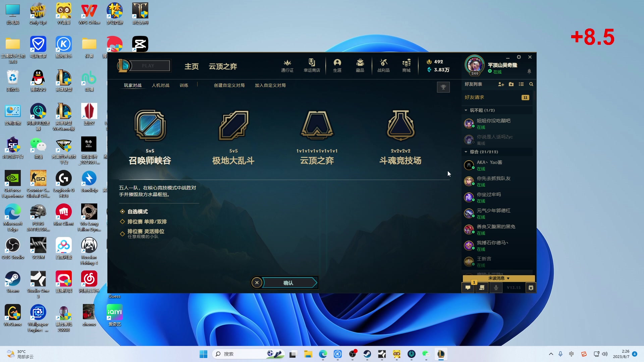Screen dimensions: 644x362
Task: Click the bug report icon near V13.15
Action: 531,288
